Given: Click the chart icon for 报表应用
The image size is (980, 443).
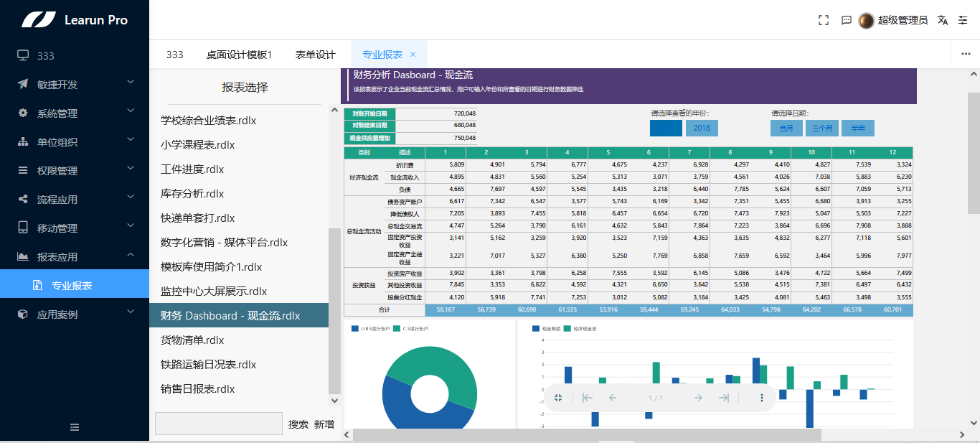Looking at the screenshot, I should pyautogui.click(x=23, y=256).
